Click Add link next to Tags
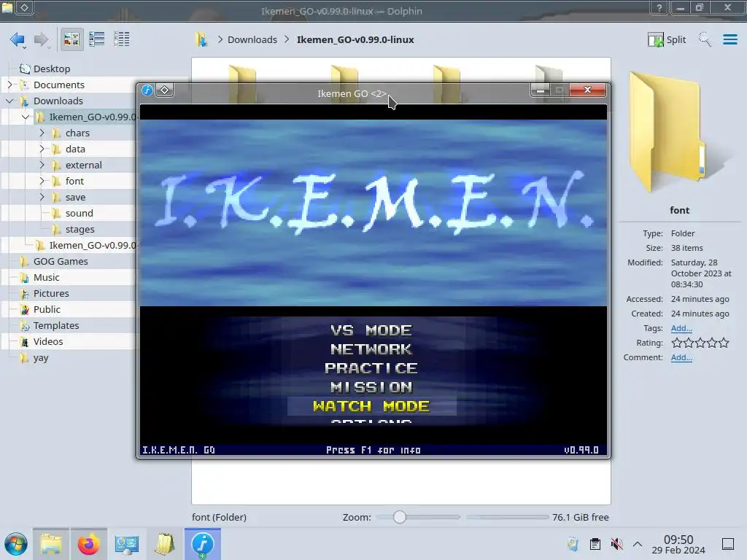Image resolution: width=747 pixels, height=560 pixels. pos(681,328)
